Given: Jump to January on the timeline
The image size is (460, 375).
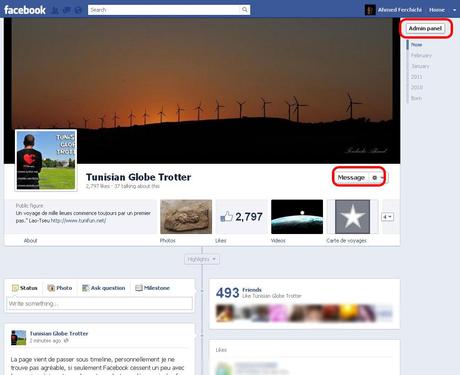Looking at the screenshot, I should pyautogui.click(x=420, y=66).
